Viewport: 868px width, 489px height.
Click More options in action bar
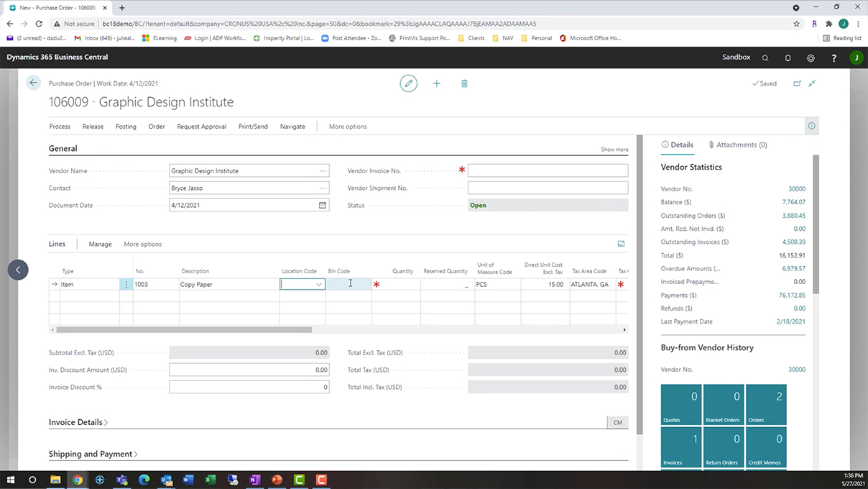[x=348, y=127]
